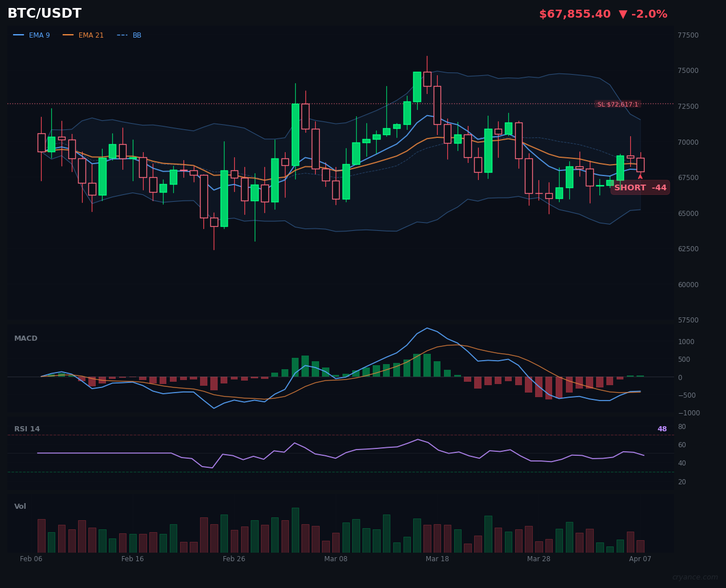This screenshot has width=726, height=588.
Task: Click the tall green candle peaking near 75000
Action: coord(417,87)
